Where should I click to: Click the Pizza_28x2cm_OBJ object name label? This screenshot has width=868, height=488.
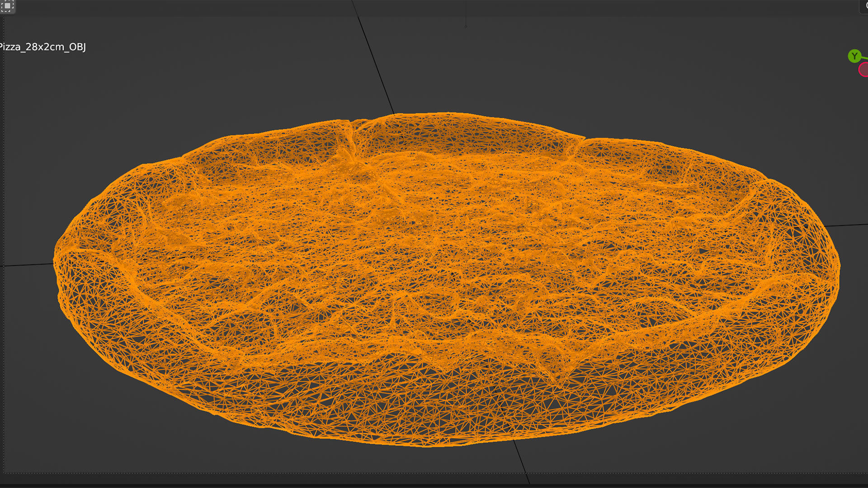pyautogui.click(x=42, y=47)
